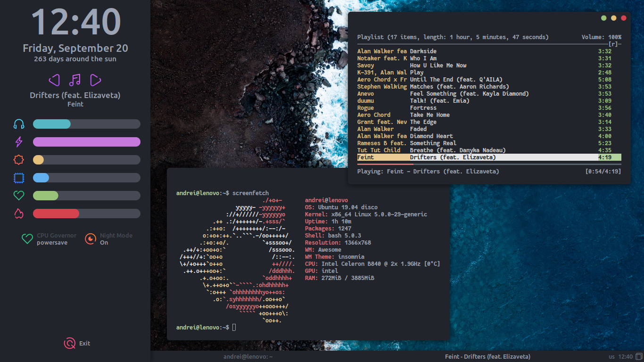Screen dimensions: 644x362
Task: Click the OS: Ubuntu 19.04 disco line
Action: (x=341, y=207)
